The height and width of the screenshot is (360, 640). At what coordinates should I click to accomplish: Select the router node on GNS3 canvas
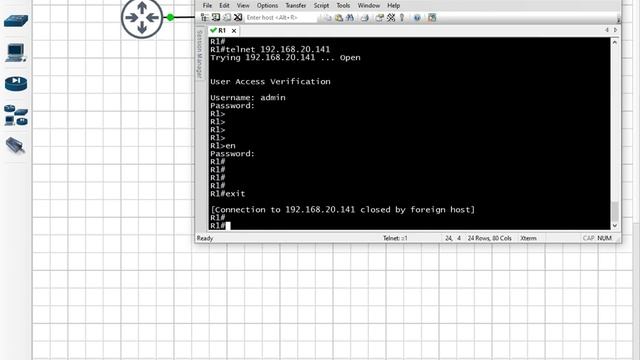142,18
